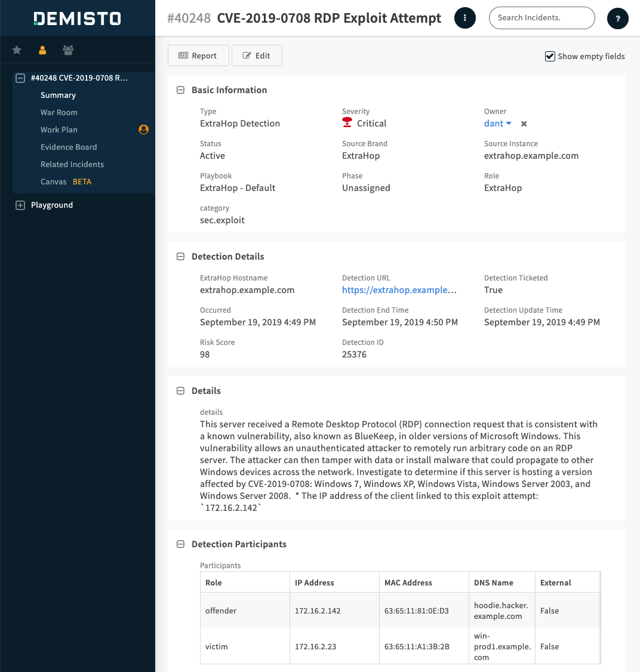640x672 pixels.
Task: Click Occurred time September 19, 2019 4:49 PM
Action: [258, 322]
